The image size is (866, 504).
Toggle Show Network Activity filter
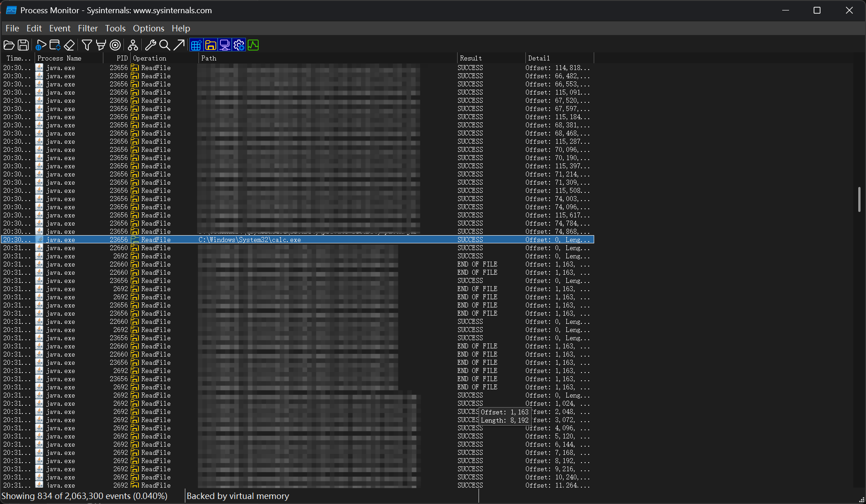pos(224,45)
